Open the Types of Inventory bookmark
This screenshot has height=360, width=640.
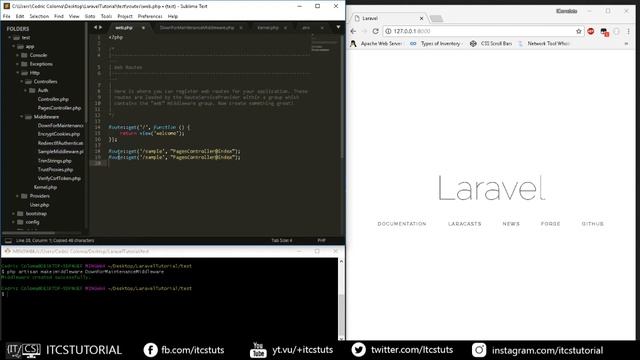pyautogui.click(x=436, y=43)
